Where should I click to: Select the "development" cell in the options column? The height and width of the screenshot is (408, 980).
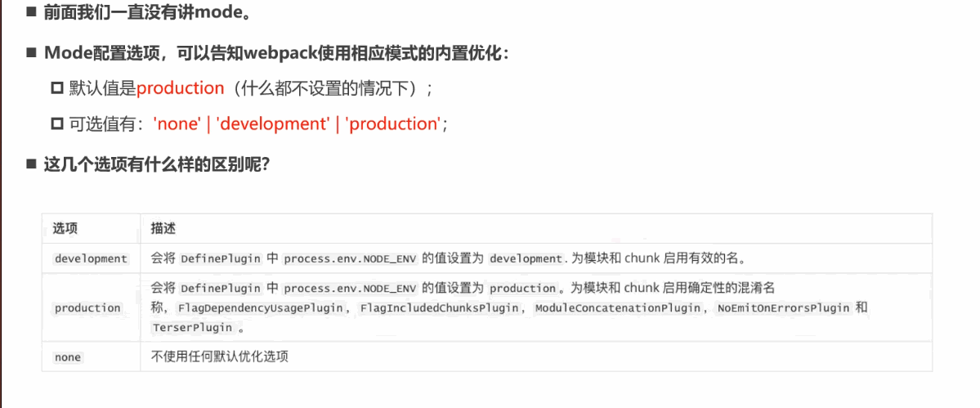click(91, 258)
